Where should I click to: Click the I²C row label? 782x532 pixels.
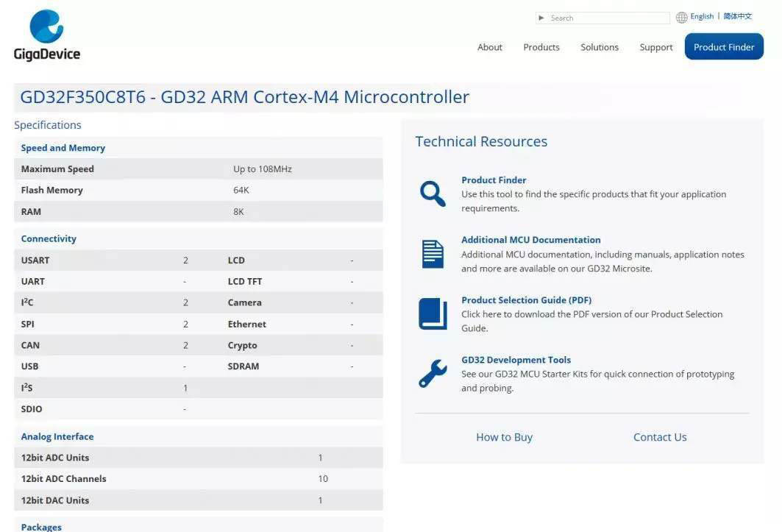pyautogui.click(x=27, y=302)
